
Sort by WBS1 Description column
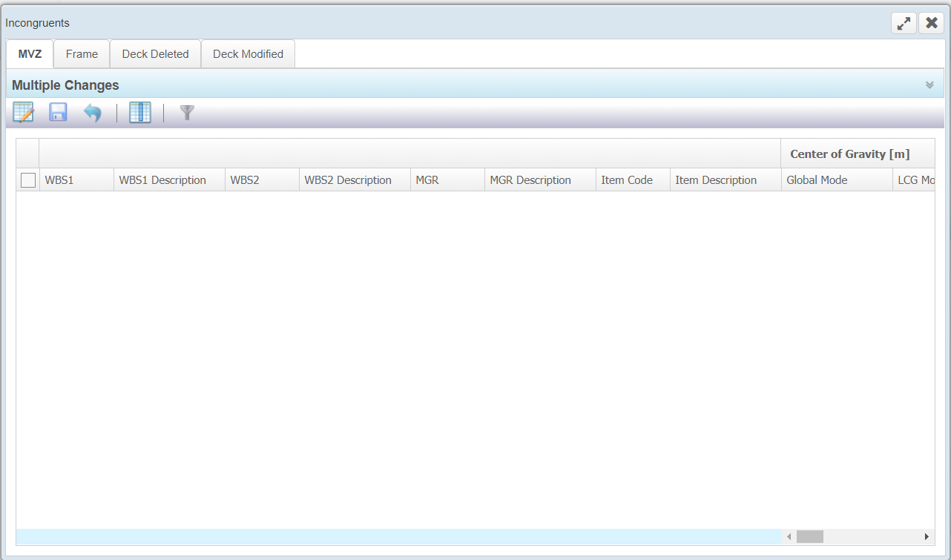coord(169,180)
